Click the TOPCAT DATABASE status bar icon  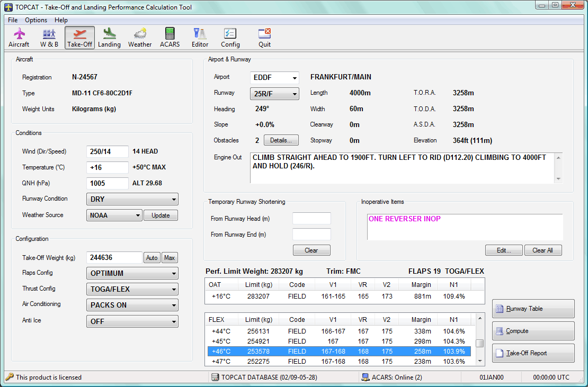[215, 377]
